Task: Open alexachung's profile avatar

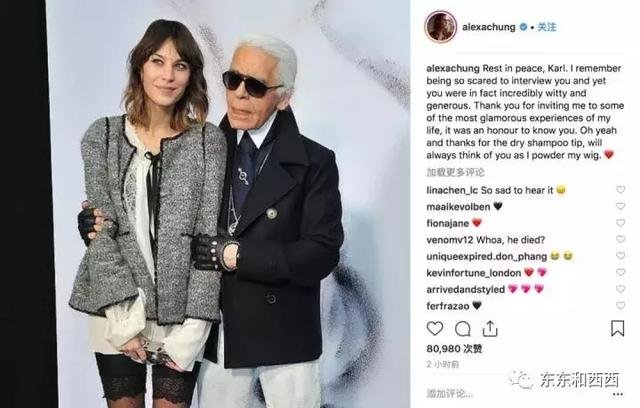Action: pyautogui.click(x=440, y=27)
